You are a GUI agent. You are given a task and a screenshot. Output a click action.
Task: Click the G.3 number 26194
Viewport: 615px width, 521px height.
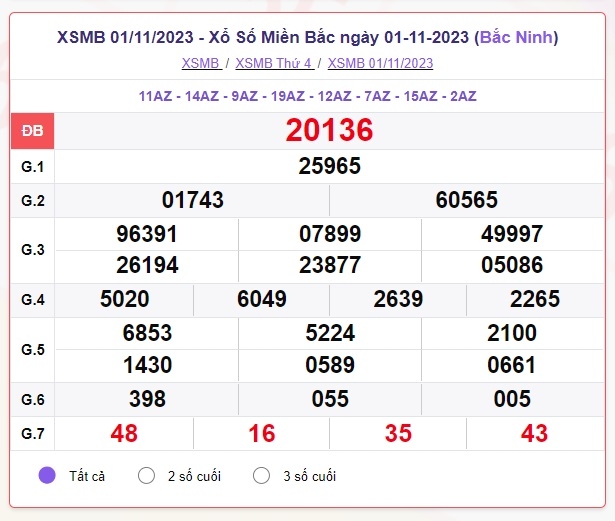[x=147, y=265]
